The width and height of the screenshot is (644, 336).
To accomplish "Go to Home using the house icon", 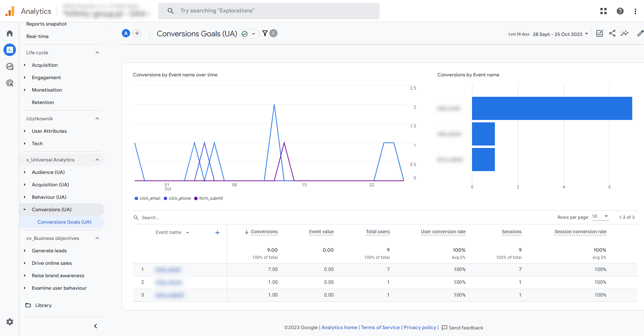I will click(9, 33).
